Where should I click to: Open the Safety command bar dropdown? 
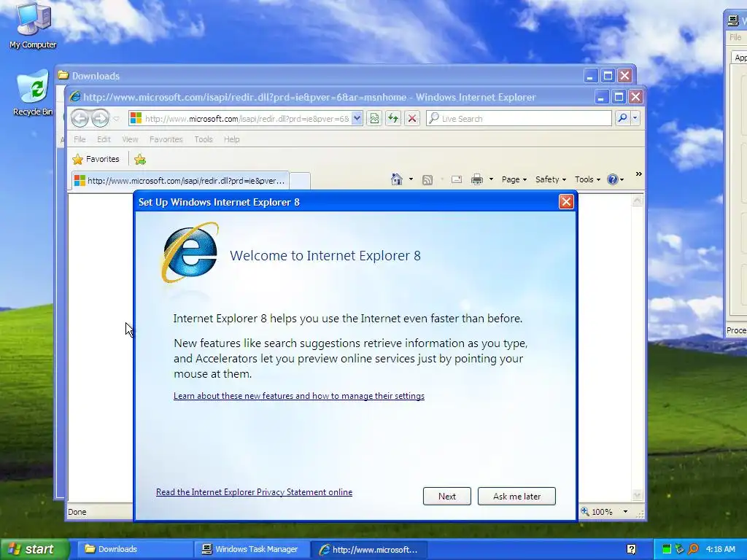pyautogui.click(x=550, y=179)
